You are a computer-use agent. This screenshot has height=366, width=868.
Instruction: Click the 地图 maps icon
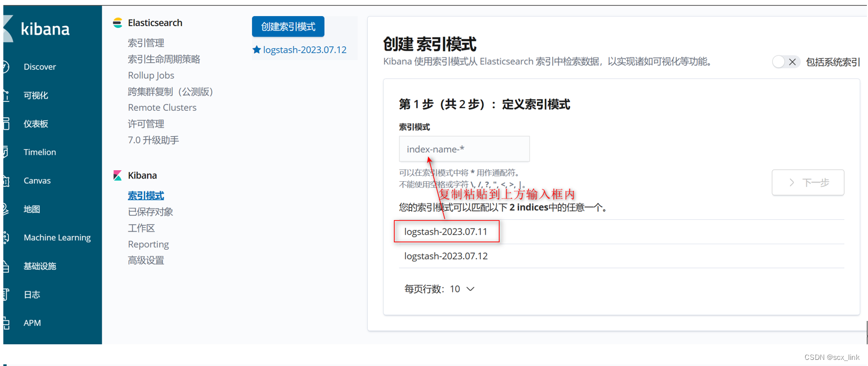pyautogui.click(x=6, y=209)
